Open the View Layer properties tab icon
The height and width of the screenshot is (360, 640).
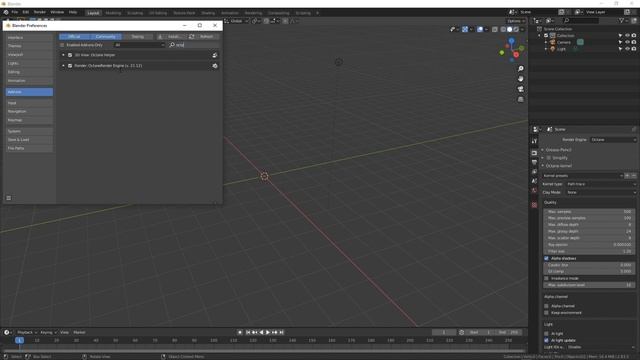coord(534,172)
